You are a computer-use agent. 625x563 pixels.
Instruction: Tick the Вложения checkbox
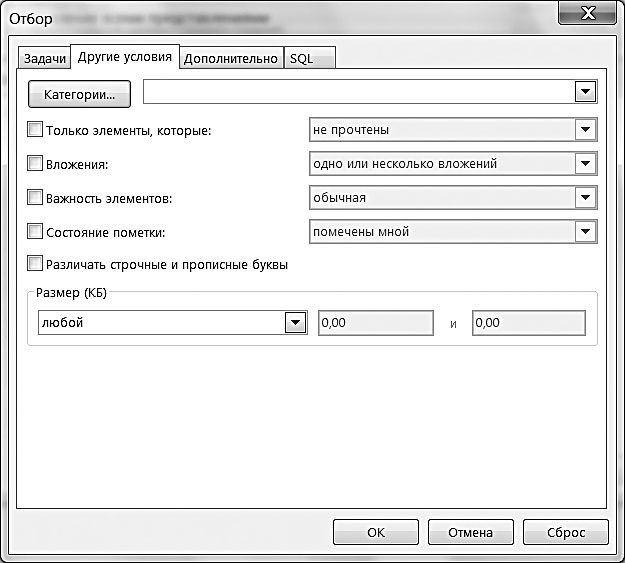tap(35, 163)
